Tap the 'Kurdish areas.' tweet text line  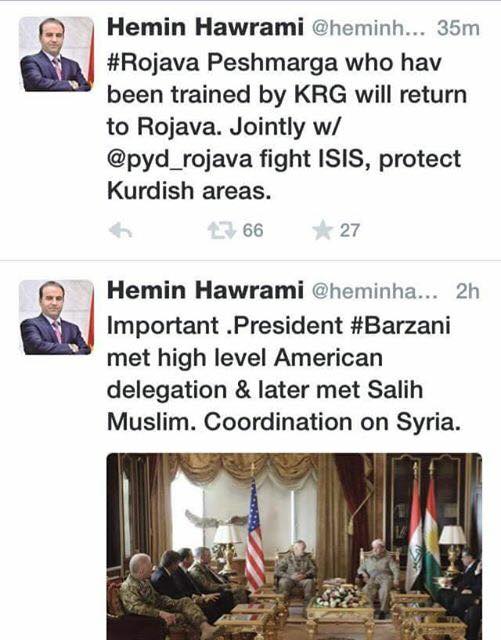click(189, 191)
